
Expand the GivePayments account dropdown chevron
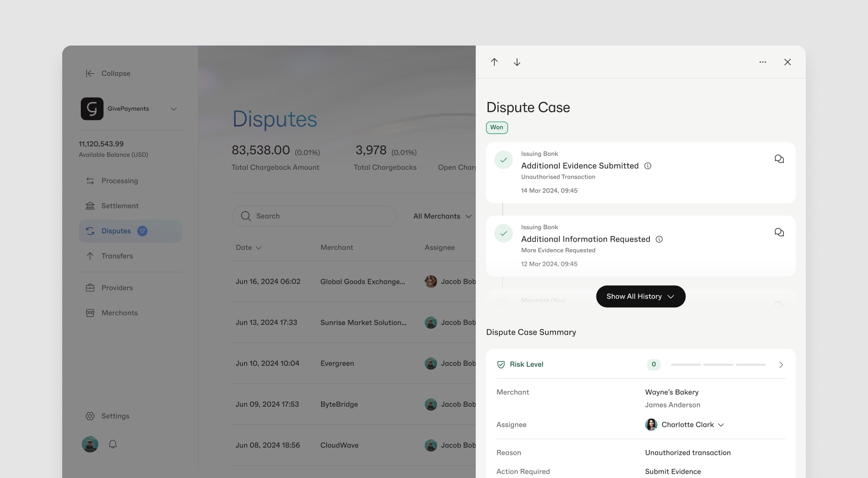click(x=174, y=109)
